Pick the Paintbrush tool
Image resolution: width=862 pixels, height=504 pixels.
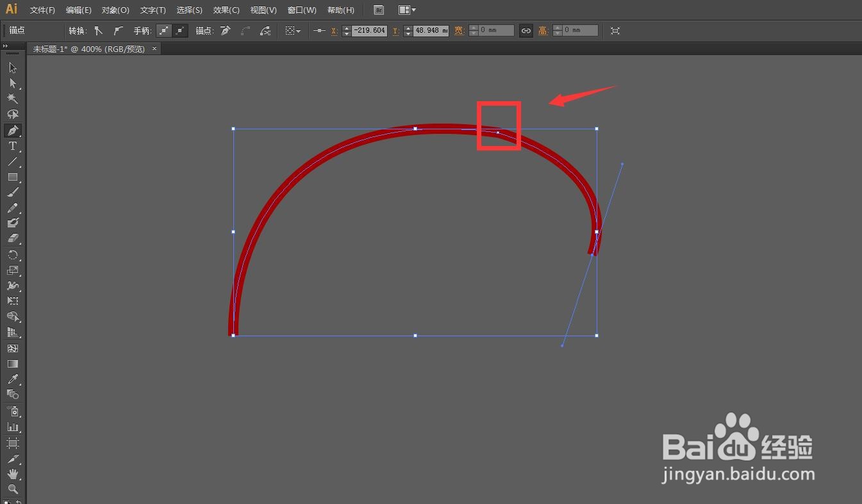(x=13, y=192)
